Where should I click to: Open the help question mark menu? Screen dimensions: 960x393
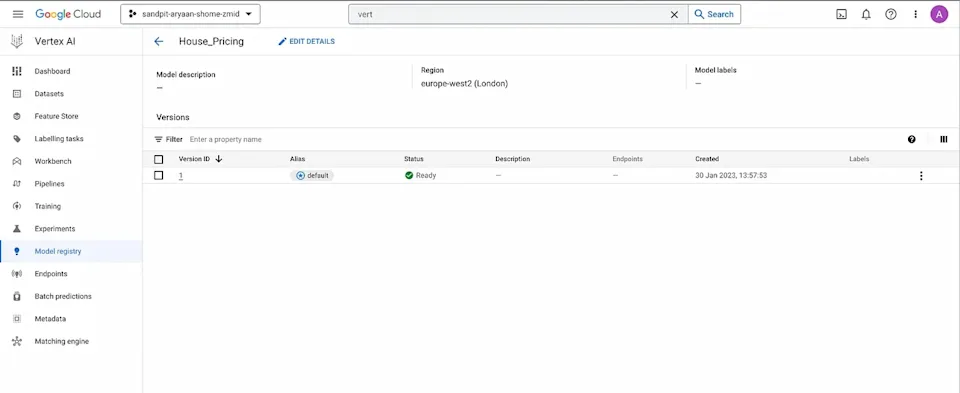(x=891, y=14)
